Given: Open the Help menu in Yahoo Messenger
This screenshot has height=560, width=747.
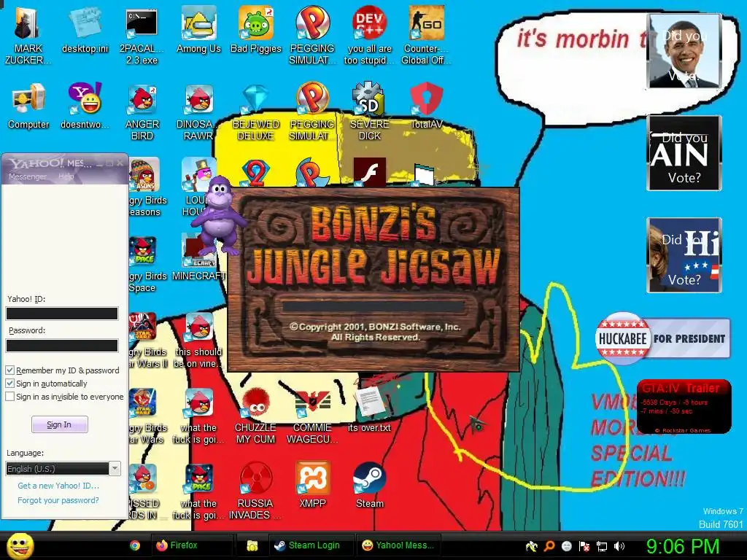Looking at the screenshot, I should [x=66, y=176].
